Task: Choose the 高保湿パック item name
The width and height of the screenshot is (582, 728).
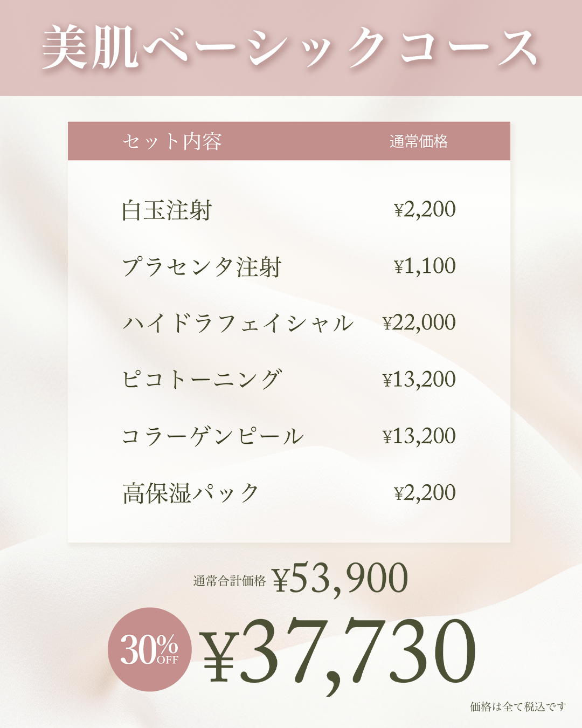Action: 191,493
